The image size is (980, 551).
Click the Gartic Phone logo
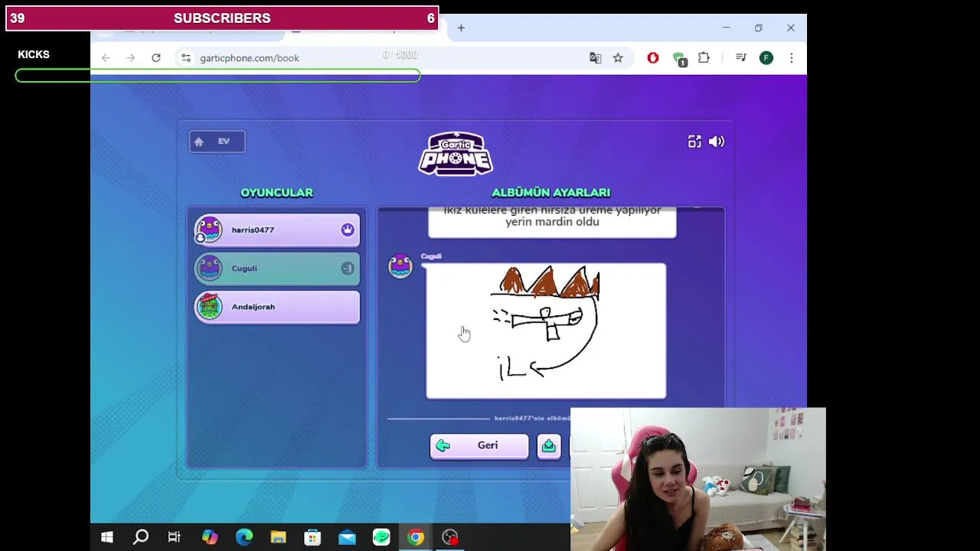(456, 154)
